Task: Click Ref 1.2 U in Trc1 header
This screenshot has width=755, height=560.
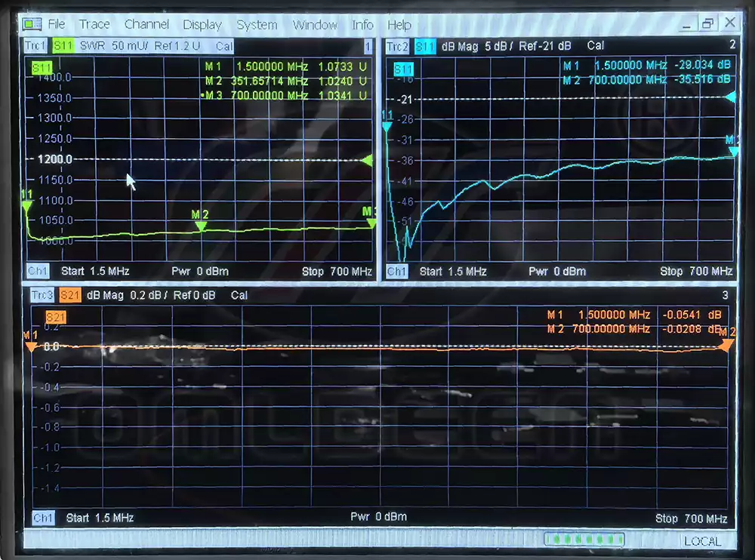Action: (x=177, y=46)
